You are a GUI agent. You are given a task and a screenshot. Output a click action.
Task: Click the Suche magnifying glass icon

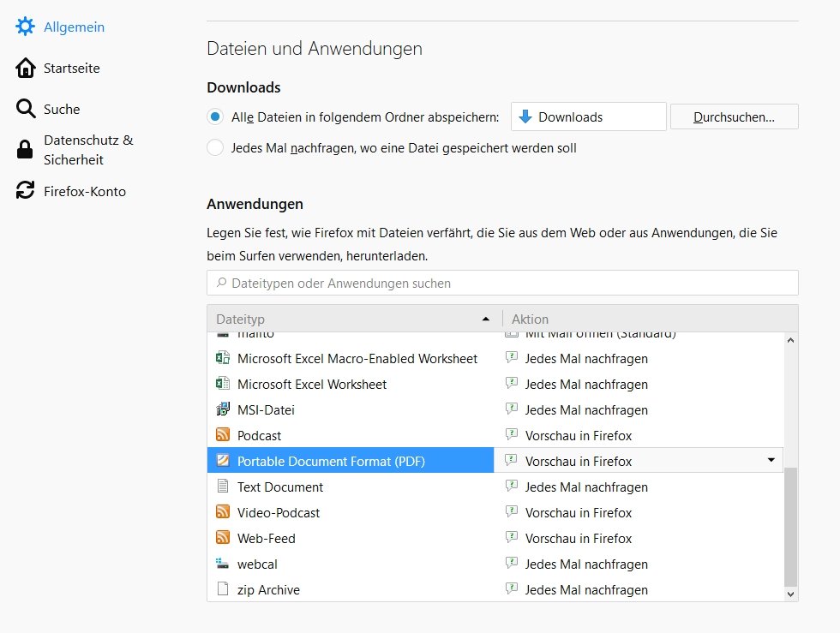pos(26,109)
